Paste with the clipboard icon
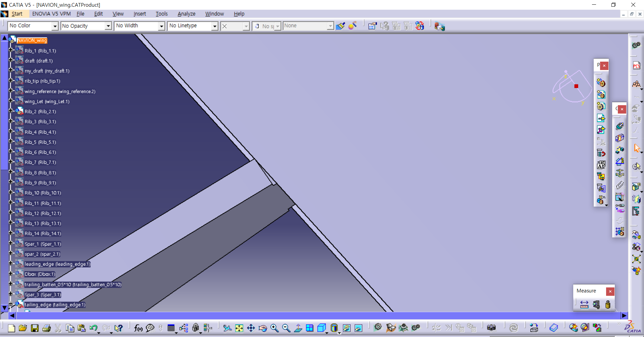 coord(81,328)
